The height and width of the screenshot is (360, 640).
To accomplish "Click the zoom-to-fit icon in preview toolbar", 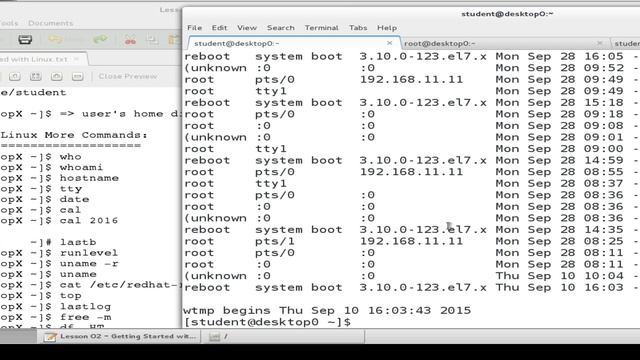I will (x=36, y=76).
